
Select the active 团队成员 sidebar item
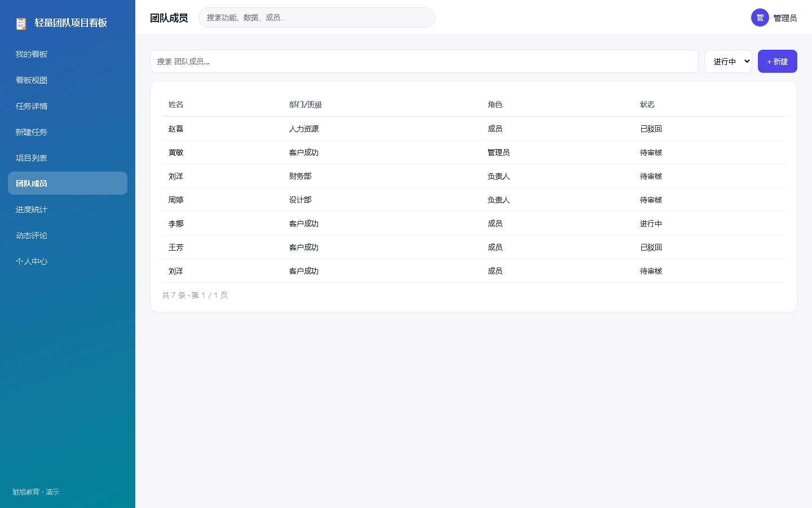pos(68,183)
